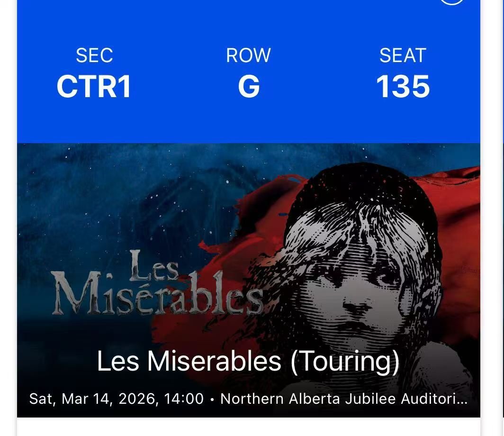Tap the circular info icon on the ticket
The height and width of the screenshot is (436, 504).
tap(451, 1)
